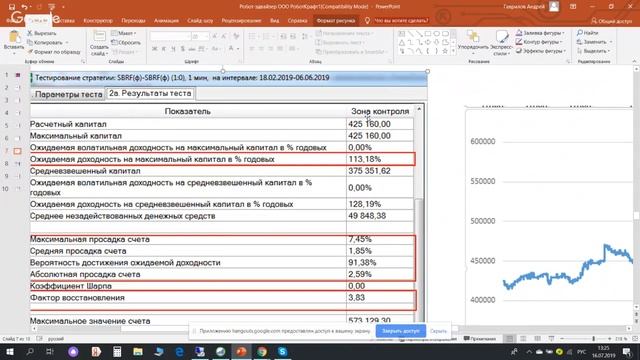This screenshot has width=640, height=360.
Task: Click Закрыть доступ button in sharing bar
Action: click(400, 331)
